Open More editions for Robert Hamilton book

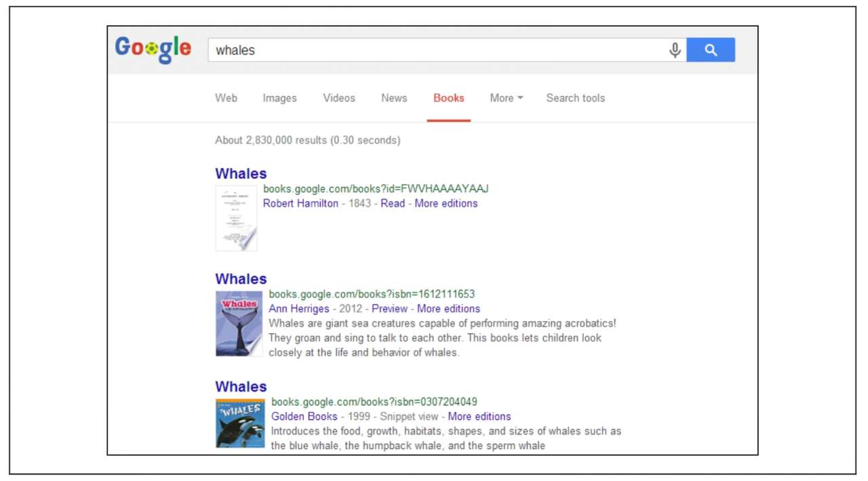click(x=446, y=203)
